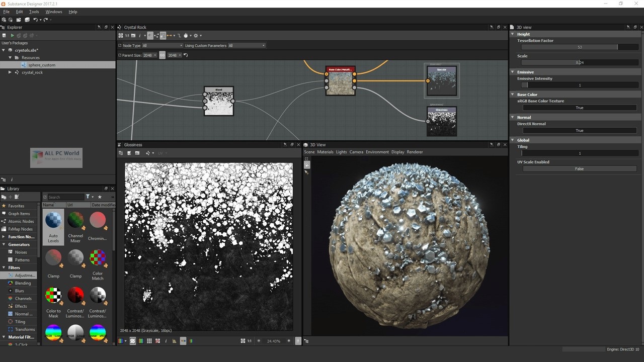Screen dimensions: 644x362
Task: Select sphere_custom resource in Explorer
Action: pos(57,65)
